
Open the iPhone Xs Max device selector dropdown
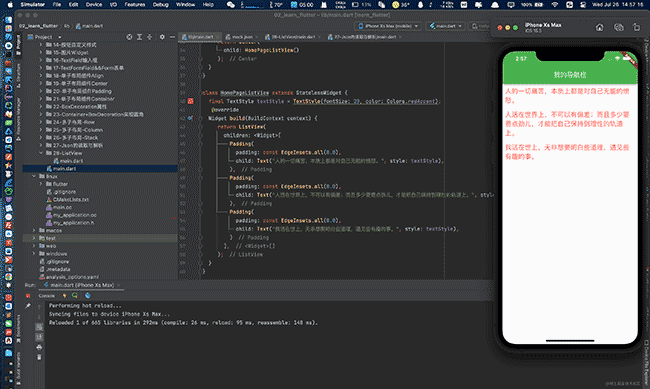click(388, 26)
